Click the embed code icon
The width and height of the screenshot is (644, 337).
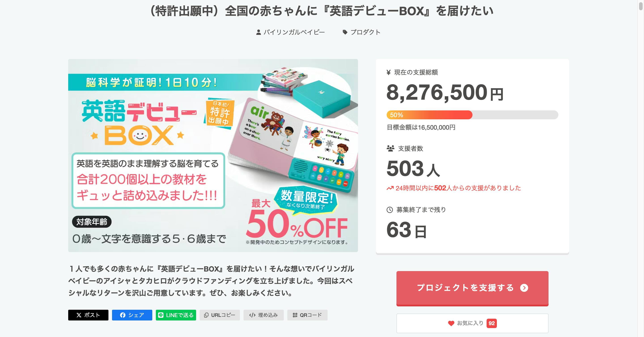[x=252, y=315]
